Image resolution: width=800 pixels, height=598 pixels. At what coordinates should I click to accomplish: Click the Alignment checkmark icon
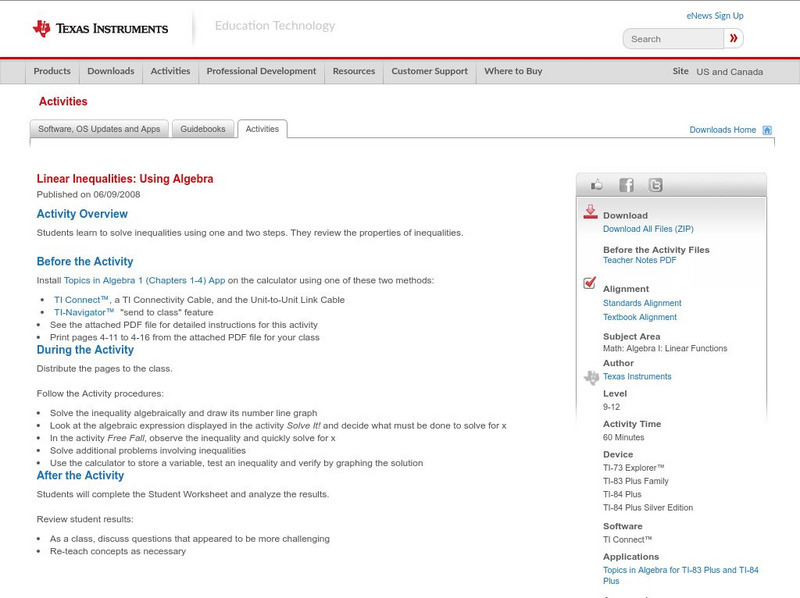[x=590, y=283]
